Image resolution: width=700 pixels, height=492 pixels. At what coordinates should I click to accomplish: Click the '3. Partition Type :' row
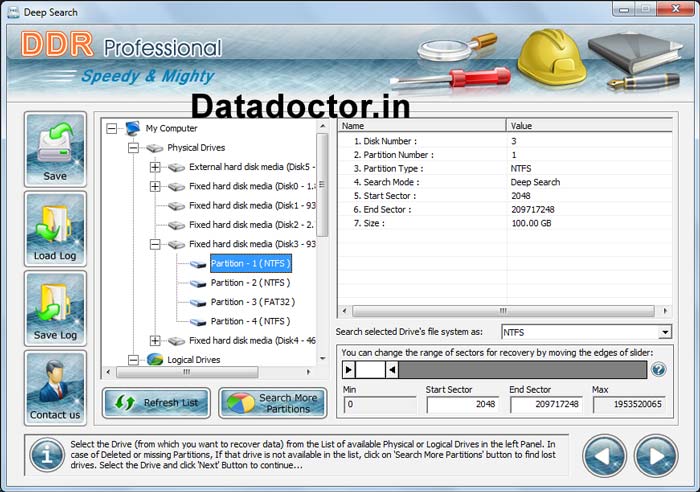[505, 168]
